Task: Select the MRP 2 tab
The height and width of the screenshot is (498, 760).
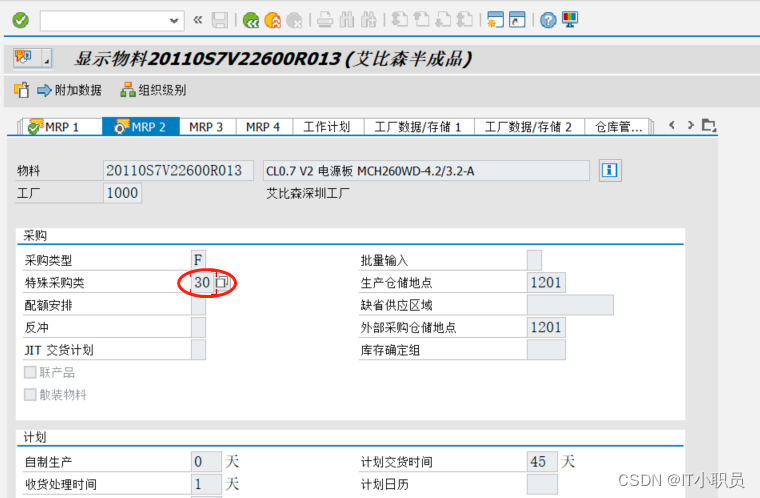Action: pos(141,127)
